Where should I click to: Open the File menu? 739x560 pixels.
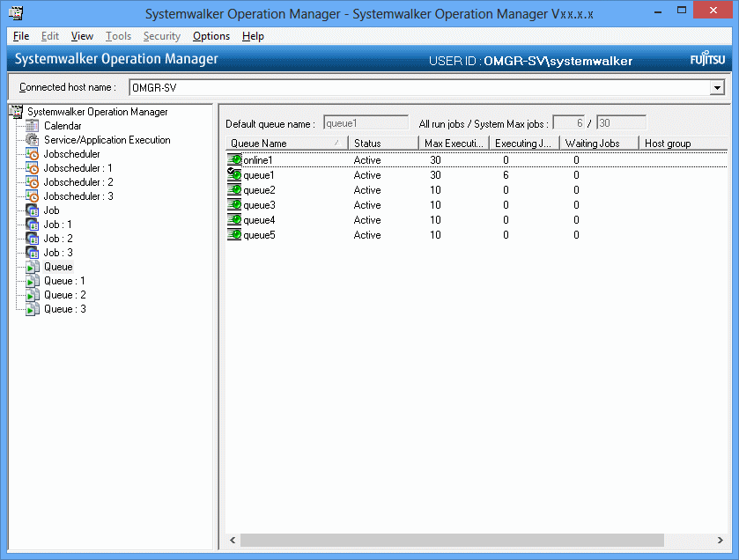tap(21, 36)
